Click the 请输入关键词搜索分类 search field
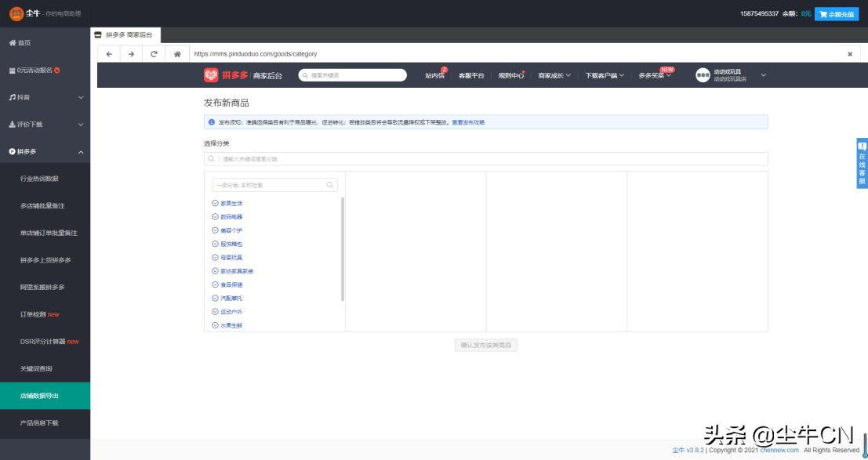The image size is (868, 460). [x=486, y=159]
